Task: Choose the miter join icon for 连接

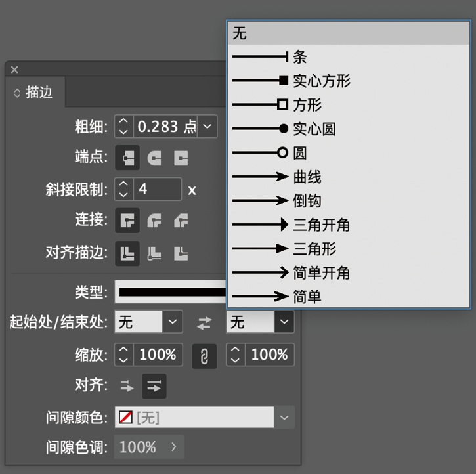Action: tap(127, 221)
